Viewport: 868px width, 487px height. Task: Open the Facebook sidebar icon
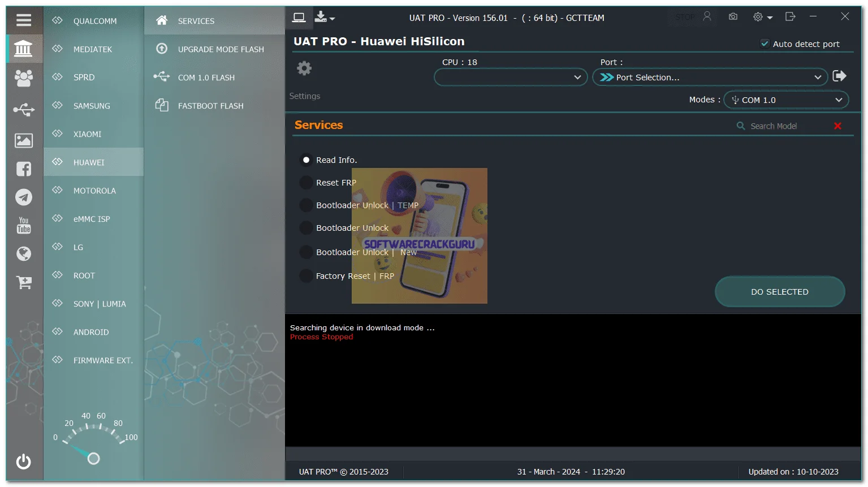(24, 169)
